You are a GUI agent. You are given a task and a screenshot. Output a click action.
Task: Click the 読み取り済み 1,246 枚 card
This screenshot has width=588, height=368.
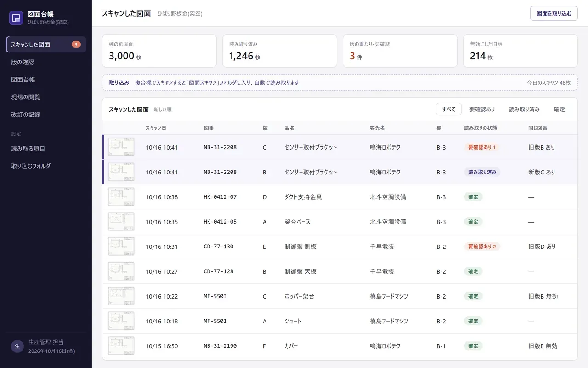pyautogui.click(x=280, y=51)
